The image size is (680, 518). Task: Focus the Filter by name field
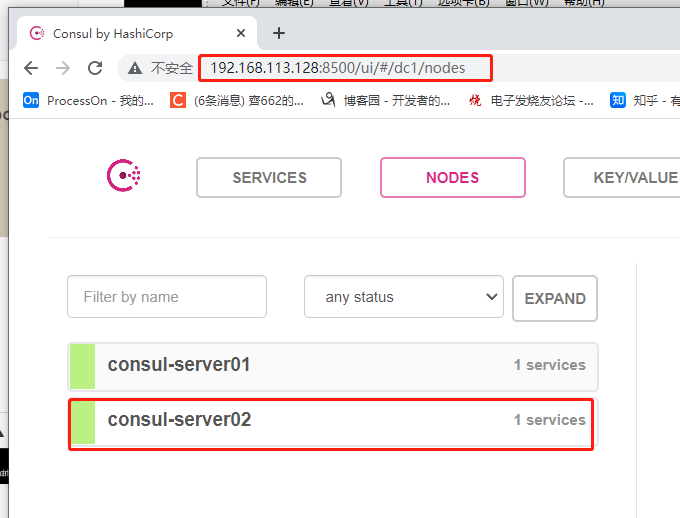[167, 297]
